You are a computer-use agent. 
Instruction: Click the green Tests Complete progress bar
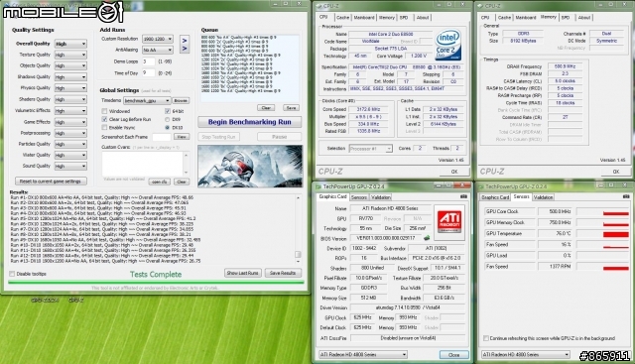tap(156, 283)
